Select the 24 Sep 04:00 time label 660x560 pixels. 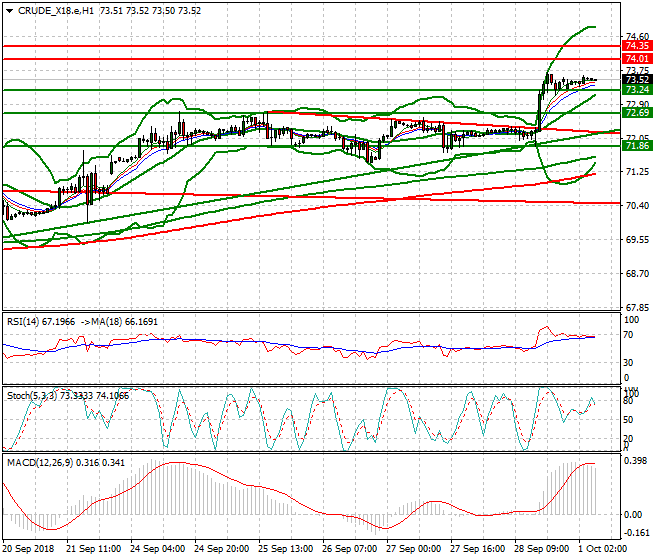pos(157,549)
